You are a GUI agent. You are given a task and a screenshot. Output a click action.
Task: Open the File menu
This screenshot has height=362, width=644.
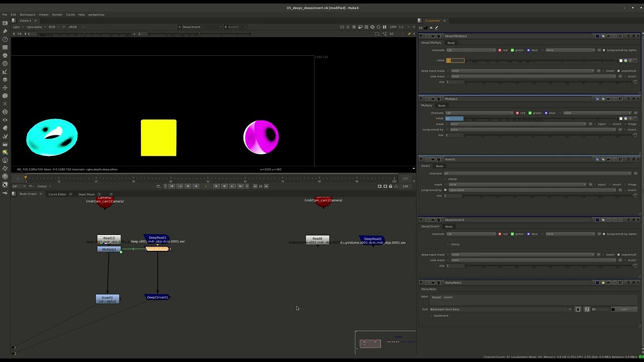click(x=5, y=15)
